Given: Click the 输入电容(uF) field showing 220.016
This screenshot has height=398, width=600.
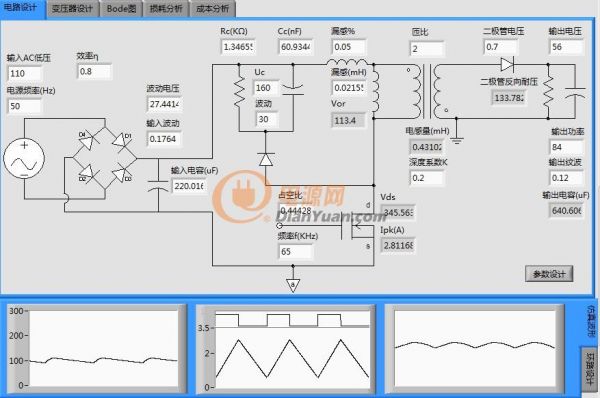Looking at the screenshot, I should (x=189, y=186).
